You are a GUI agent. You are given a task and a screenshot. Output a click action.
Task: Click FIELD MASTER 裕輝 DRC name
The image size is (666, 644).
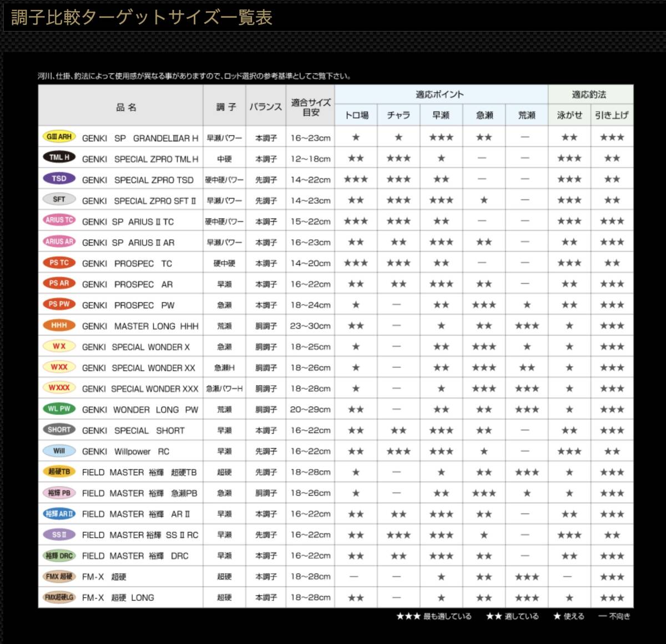click(135, 556)
